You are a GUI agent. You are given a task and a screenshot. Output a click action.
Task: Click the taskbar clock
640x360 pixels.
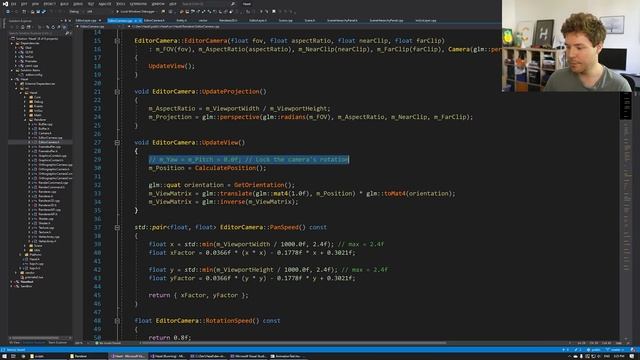point(619,356)
